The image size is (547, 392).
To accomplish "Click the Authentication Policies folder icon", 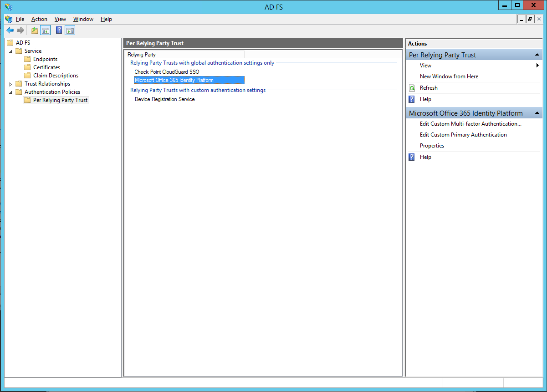I will point(19,92).
